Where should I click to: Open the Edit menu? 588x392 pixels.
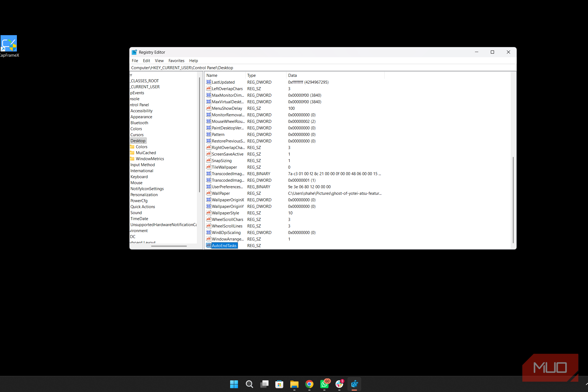pyautogui.click(x=147, y=61)
